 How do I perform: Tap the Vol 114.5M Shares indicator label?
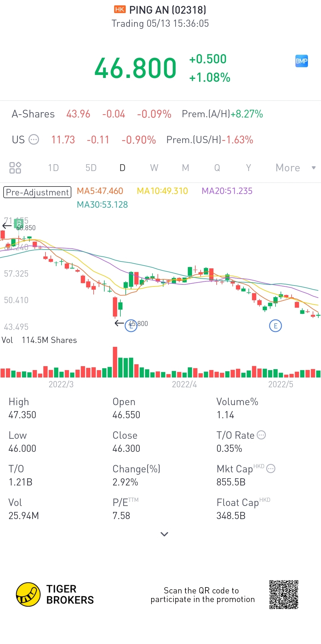pyautogui.click(x=39, y=340)
